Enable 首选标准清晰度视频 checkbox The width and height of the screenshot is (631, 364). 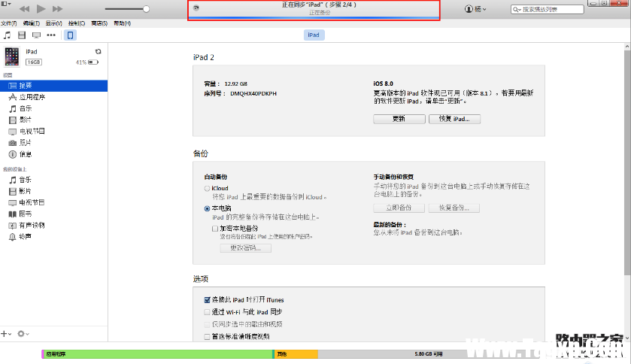pos(207,336)
